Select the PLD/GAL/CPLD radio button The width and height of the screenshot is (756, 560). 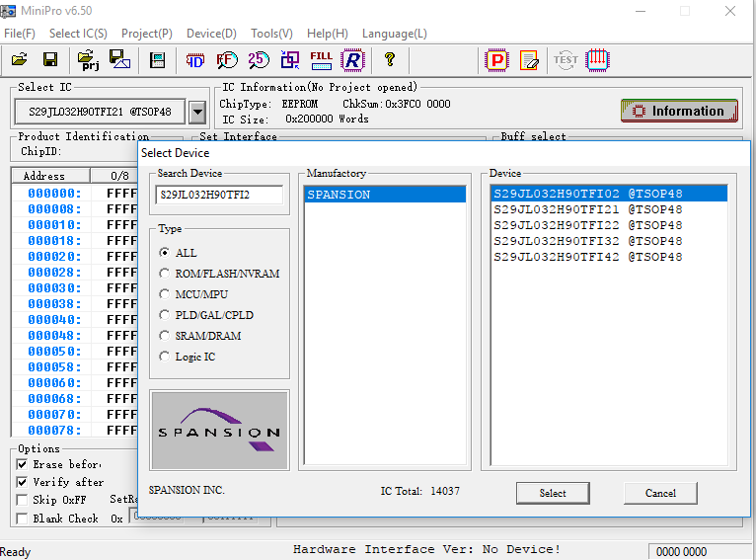tap(165, 315)
